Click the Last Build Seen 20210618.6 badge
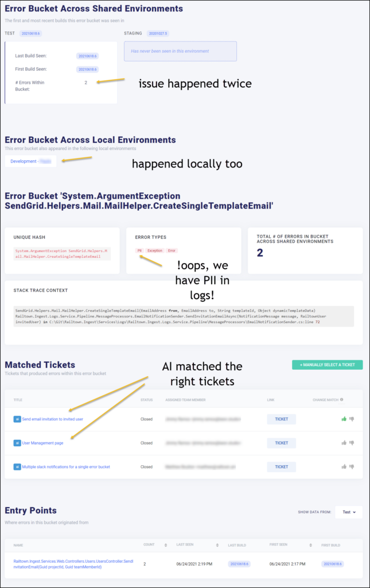The height and width of the screenshot is (588, 370). tap(88, 56)
